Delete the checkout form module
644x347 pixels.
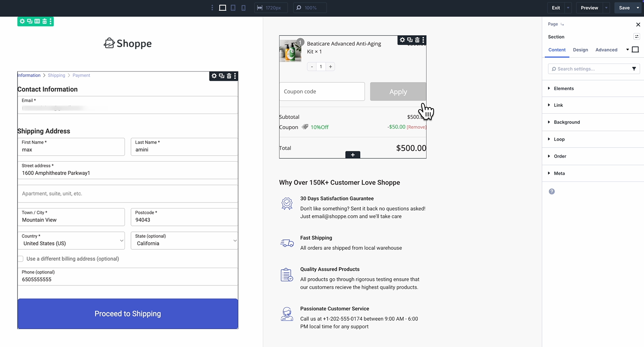click(x=229, y=76)
